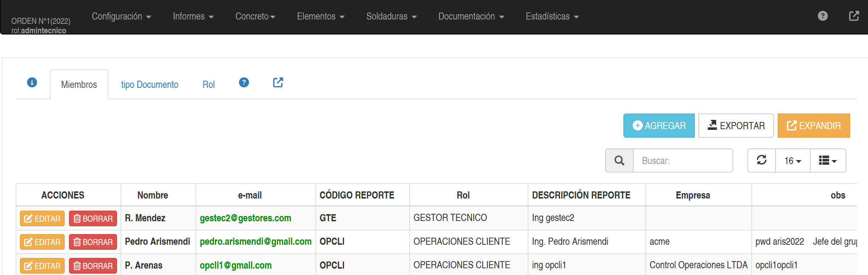Viewport: 868px width, 275px height.
Task: Click EDITAR for Pedro Arismendi row
Action: coord(42,242)
